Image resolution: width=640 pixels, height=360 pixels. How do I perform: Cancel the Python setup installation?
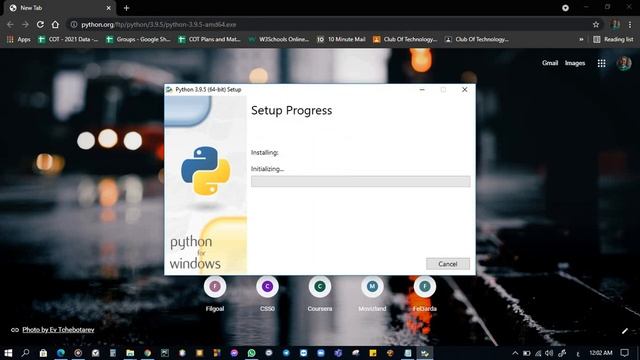click(x=448, y=264)
